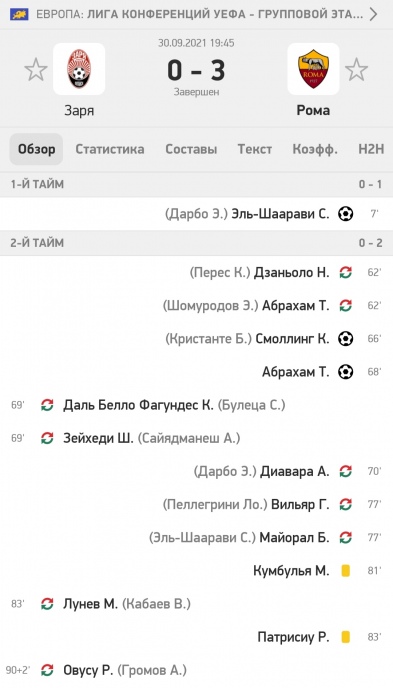Image resolution: width=393 pixels, height=688 pixels.
Task: Tap substitution icon beside Лунев М.
Action: [47, 604]
